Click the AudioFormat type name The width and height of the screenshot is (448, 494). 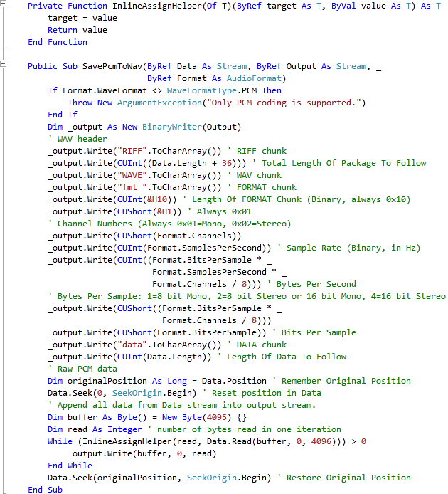click(254, 78)
